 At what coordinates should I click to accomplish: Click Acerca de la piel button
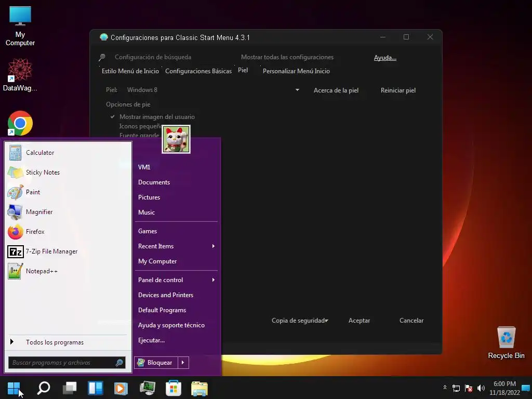336,90
